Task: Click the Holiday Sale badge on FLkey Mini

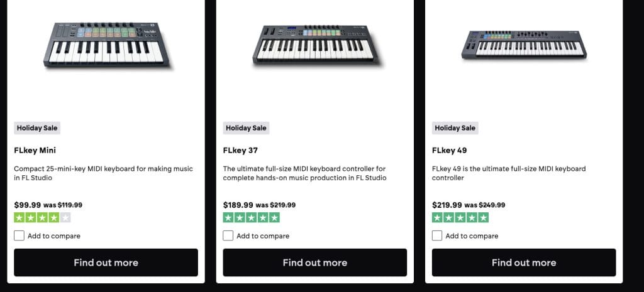Action: tap(37, 127)
